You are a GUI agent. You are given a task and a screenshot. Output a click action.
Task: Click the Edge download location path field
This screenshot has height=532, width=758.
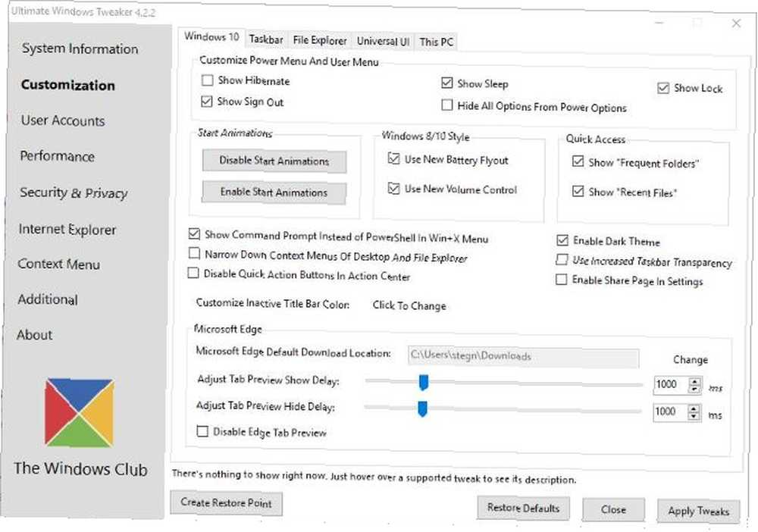click(x=523, y=357)
